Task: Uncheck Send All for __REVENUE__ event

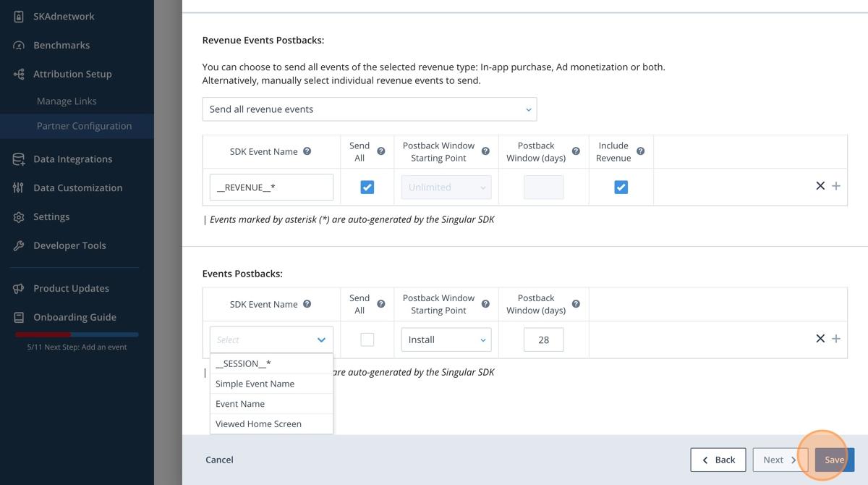Action: 367,187
